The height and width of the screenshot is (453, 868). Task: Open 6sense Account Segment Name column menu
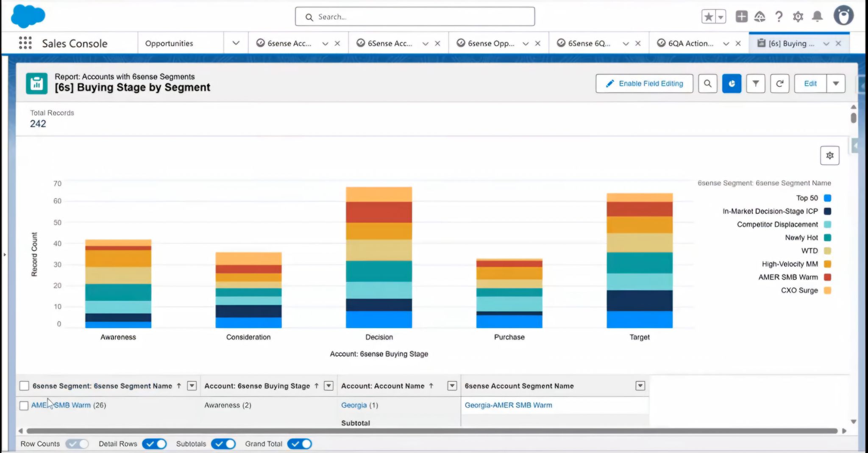click(x=640, y=386)
